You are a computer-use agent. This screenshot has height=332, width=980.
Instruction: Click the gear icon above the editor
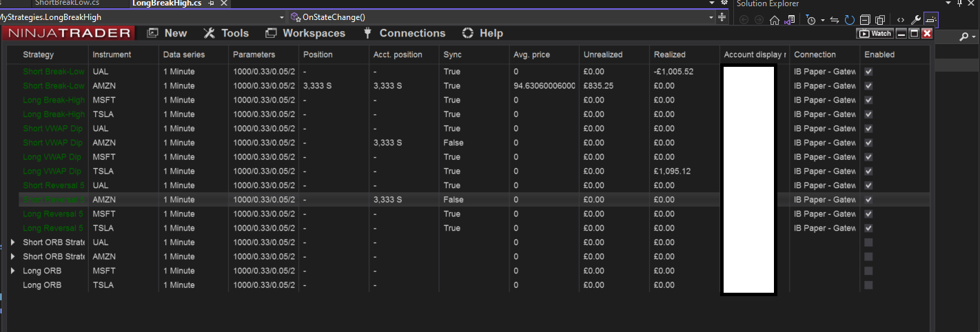pos(724,3)
